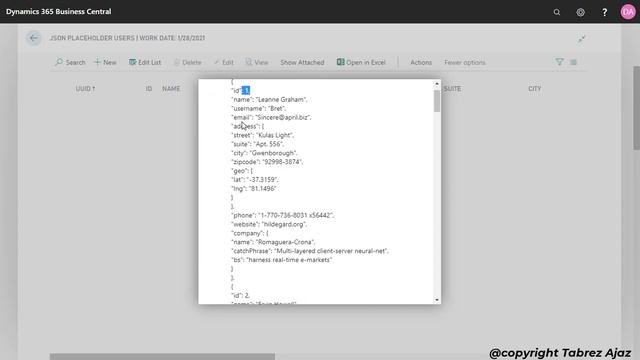Click the page's right vertical scrollbar thumb
Image resolution: width=640 pixels, height=360 pixels.
pos(636,108)
